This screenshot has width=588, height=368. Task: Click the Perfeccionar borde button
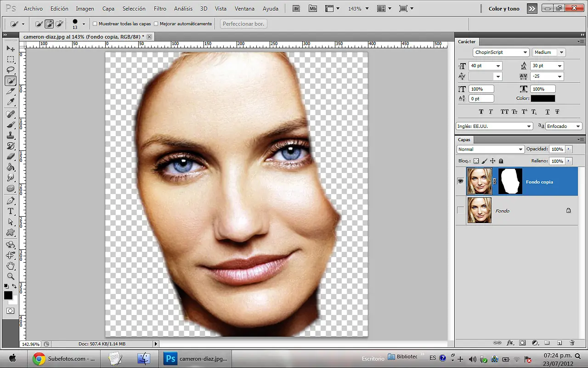244,23
